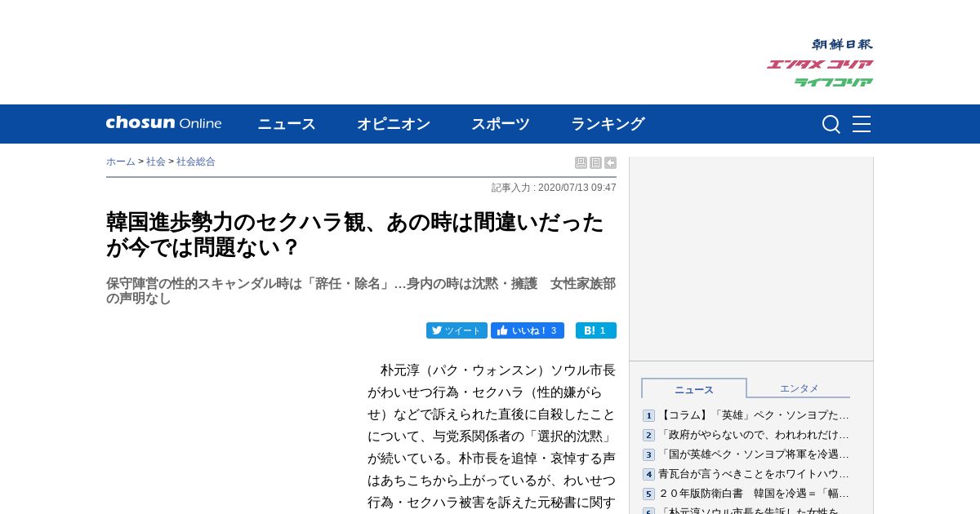
Task: Open ranked article 1 【コラム】「英雄」ペク・ソンヨプ
Action: point(754,415)
